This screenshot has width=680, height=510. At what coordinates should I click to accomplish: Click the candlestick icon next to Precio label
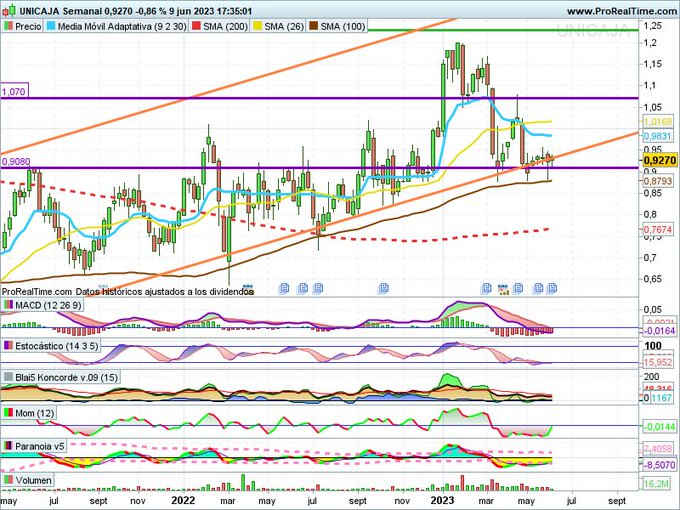click(8, 26)
